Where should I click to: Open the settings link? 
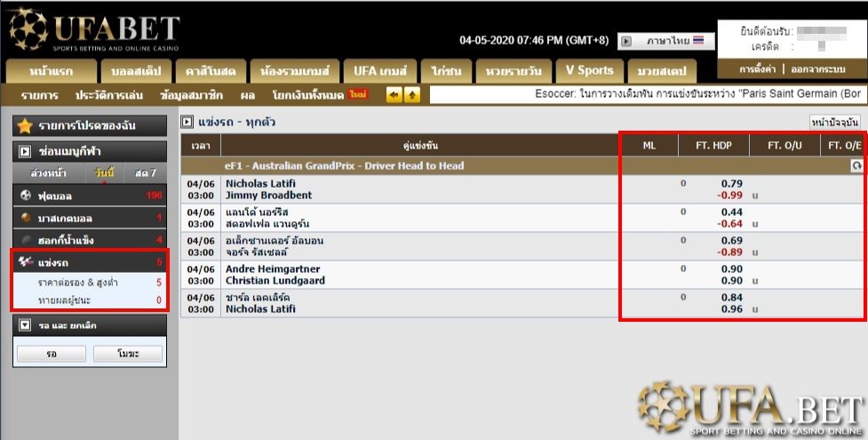tap(757, 69)
